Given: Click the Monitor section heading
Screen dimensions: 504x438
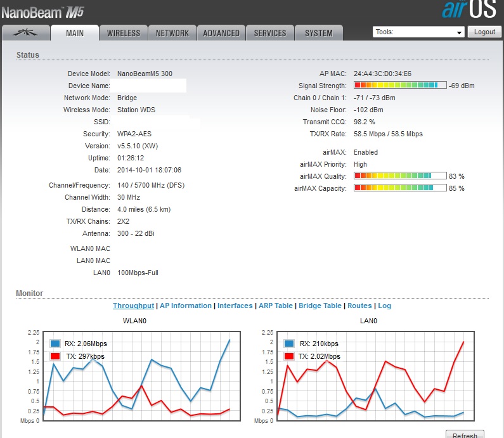Looking at the screenshot, I should pos(29,293).
